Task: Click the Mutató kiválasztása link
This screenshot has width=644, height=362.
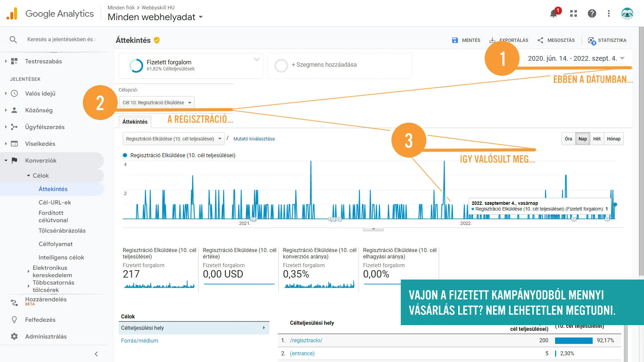Action: pos(254,139)
